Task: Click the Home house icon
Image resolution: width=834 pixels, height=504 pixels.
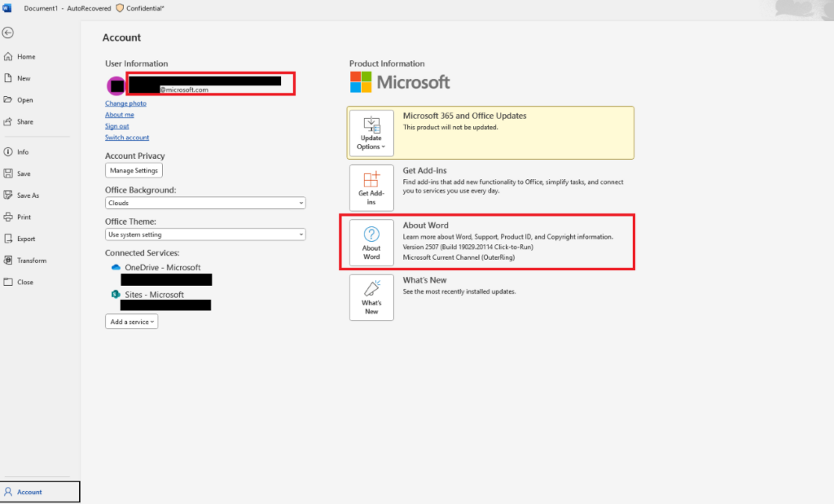Action: click(8, 56)
